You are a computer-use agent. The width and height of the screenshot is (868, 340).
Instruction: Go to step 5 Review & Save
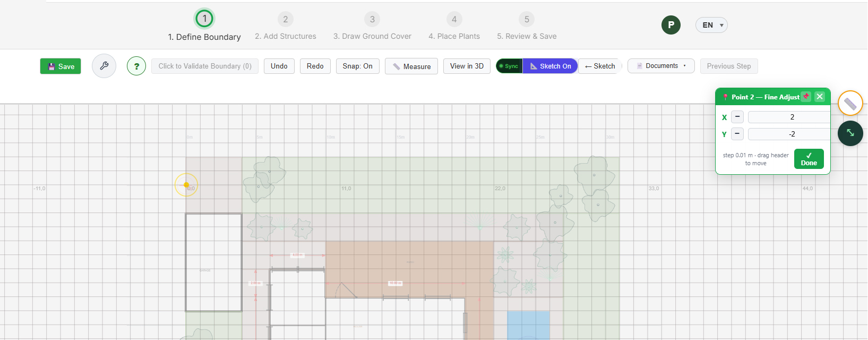pos(527,27)
